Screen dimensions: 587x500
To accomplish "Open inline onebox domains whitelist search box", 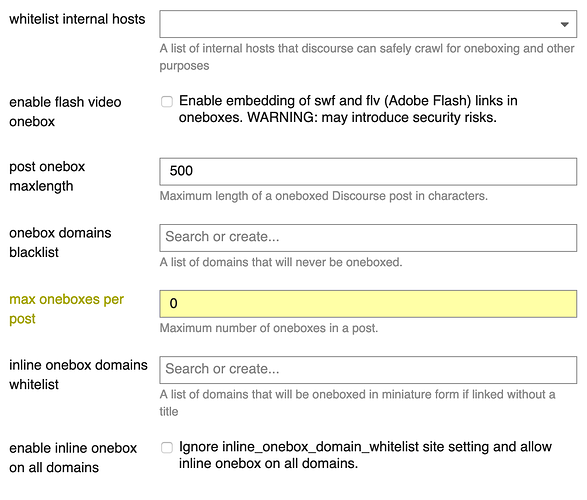I will point(368,370).
